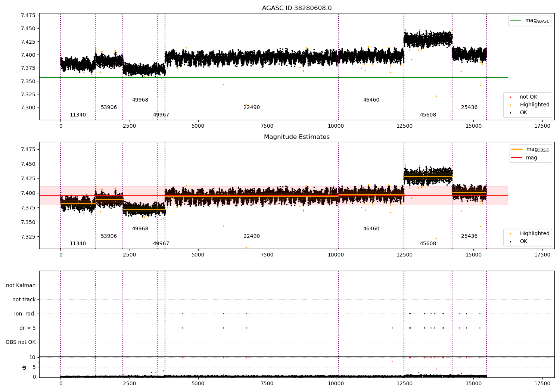Click the 'Magnitude Estimates' plot title
The image size is (560, 392).
point(297,137)
